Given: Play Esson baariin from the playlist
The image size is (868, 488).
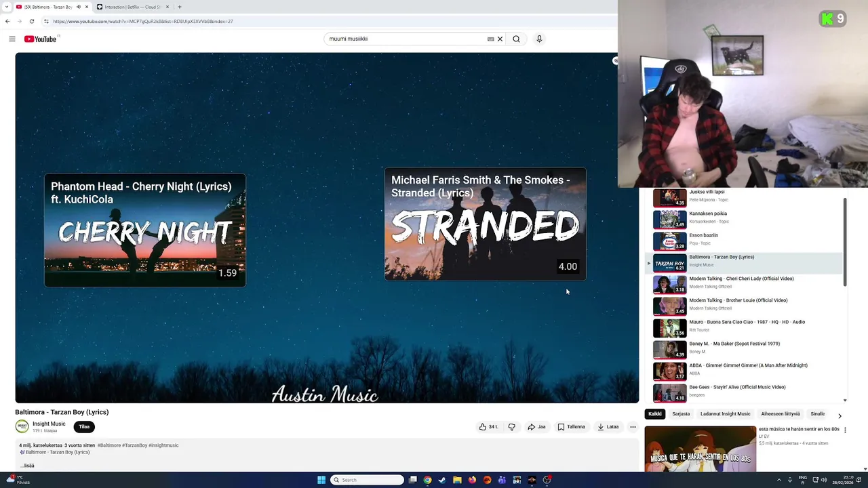Looking at the screenshot, I should coord(743,241).
